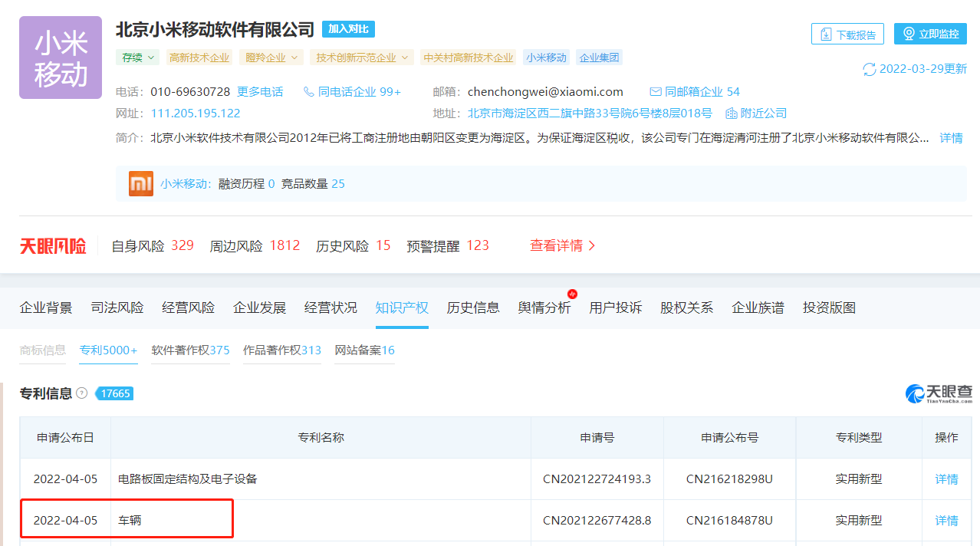
Task: Click the 加入对比 button
Action: tap(348, 29)
